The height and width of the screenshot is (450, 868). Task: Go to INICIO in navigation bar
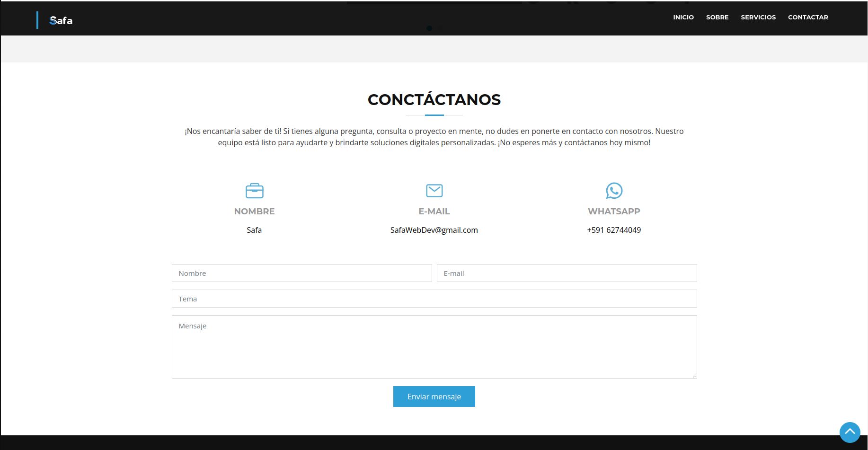683,17
